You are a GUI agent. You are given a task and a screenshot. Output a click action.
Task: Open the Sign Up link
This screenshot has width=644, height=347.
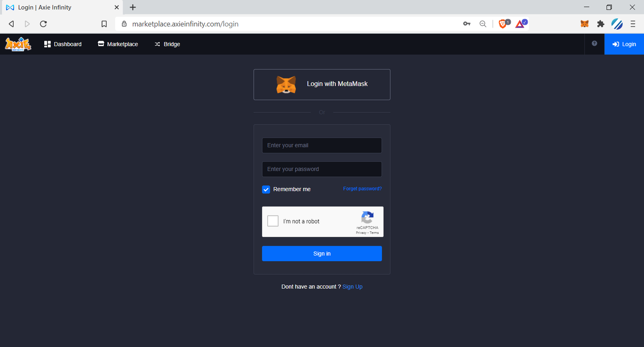(353, 287)
